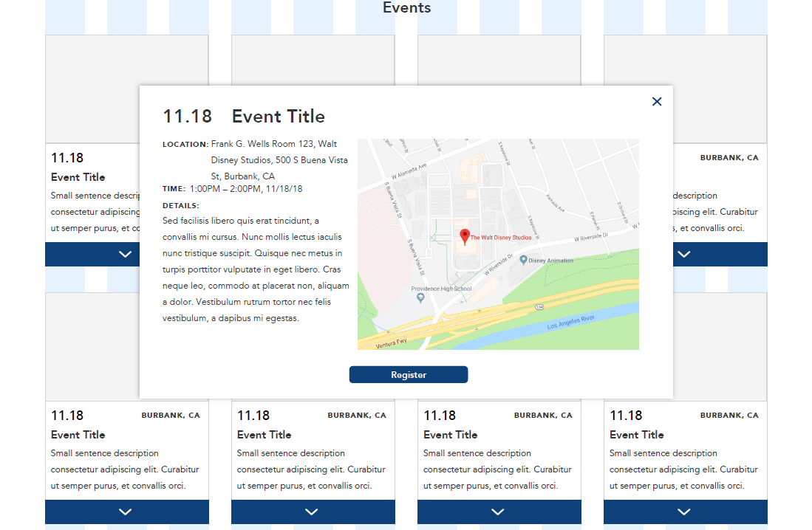Image resolution: width=812 pixels, height=530 pixels.
Task: Expand the third card chevron in bottom row
Action: pos(498,512)
